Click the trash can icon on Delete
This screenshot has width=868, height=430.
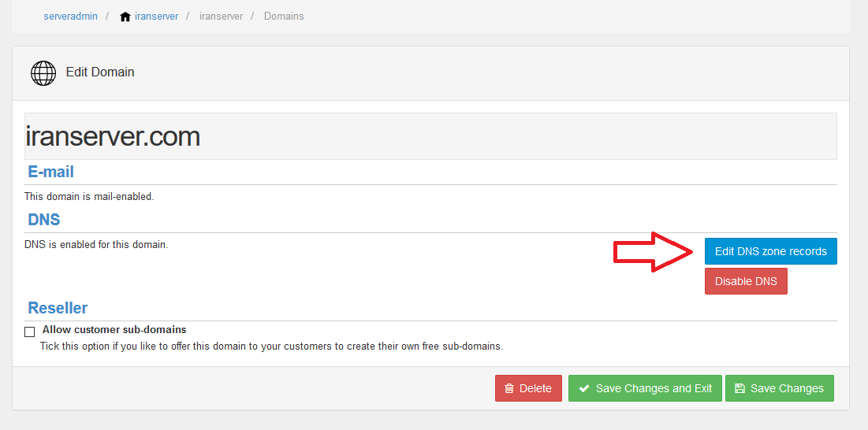pyautogui.click(x=509, y=388)
